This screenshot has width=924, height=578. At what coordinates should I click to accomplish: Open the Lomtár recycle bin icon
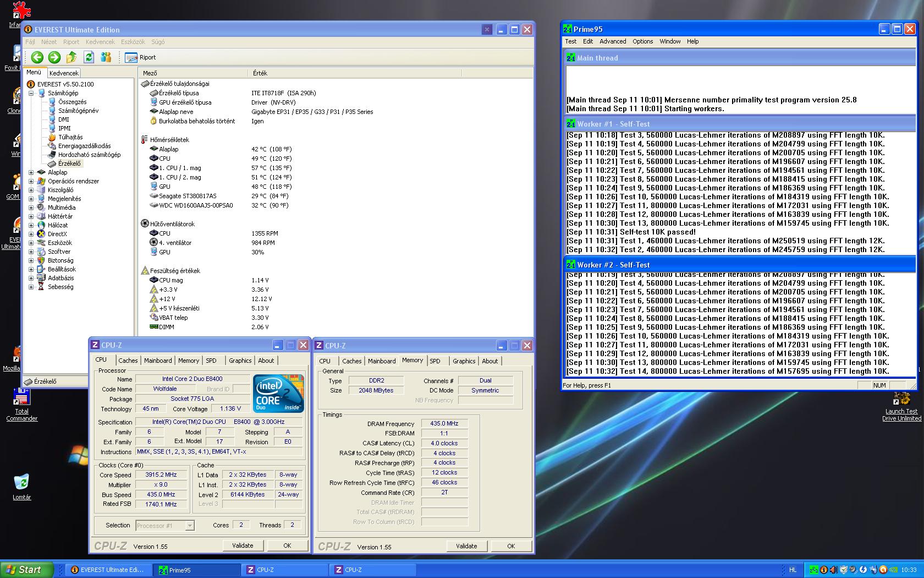[21, 487]
